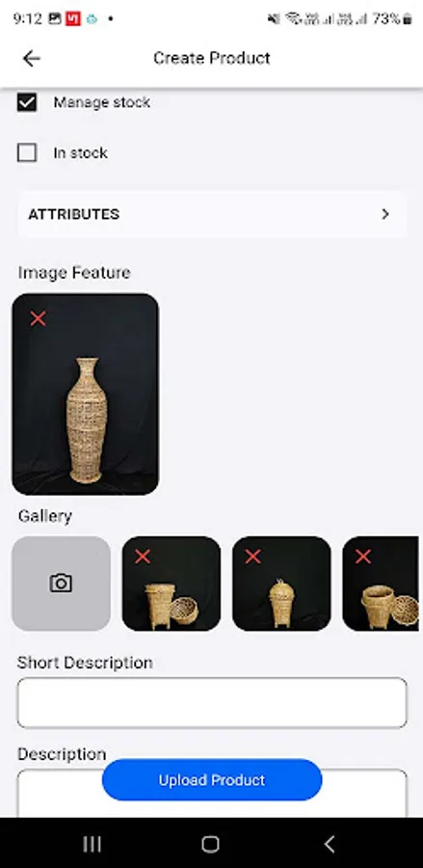423x868 pixels.
Task: Tap the battery indicator in status bar
Action: coord(408,19)
